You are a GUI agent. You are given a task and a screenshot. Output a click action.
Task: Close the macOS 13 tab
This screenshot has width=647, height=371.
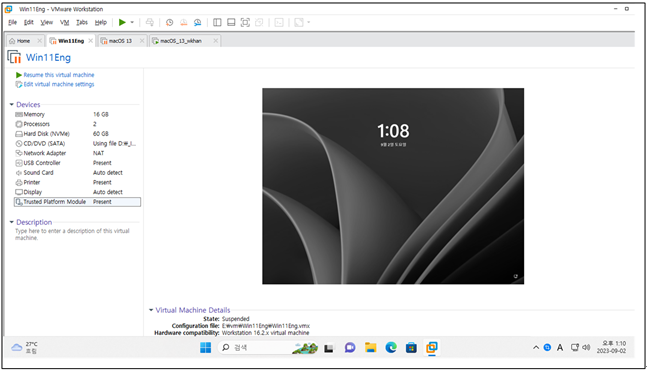tap(142, 41)
